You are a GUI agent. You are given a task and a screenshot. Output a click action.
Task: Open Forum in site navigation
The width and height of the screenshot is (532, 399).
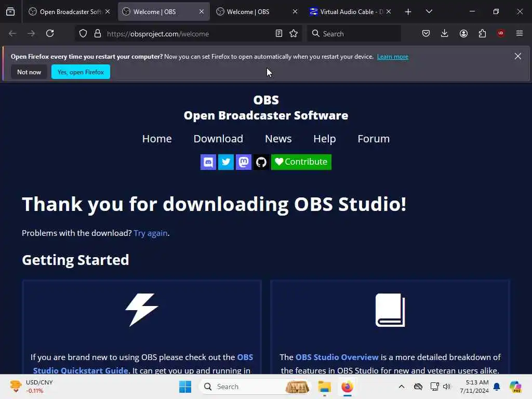pos(374,139)
